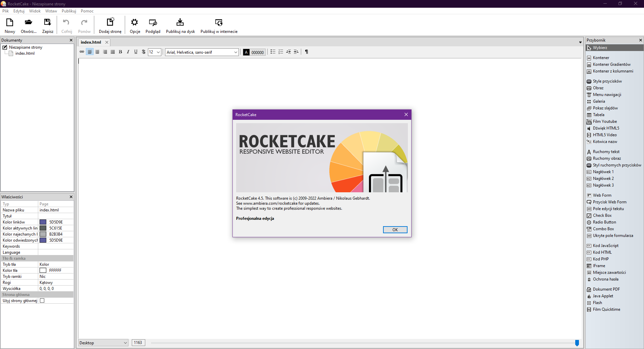This screenshot has width=644, height=349.
Task: Close the Właściwości panel
Action: [x=71, y=197]
